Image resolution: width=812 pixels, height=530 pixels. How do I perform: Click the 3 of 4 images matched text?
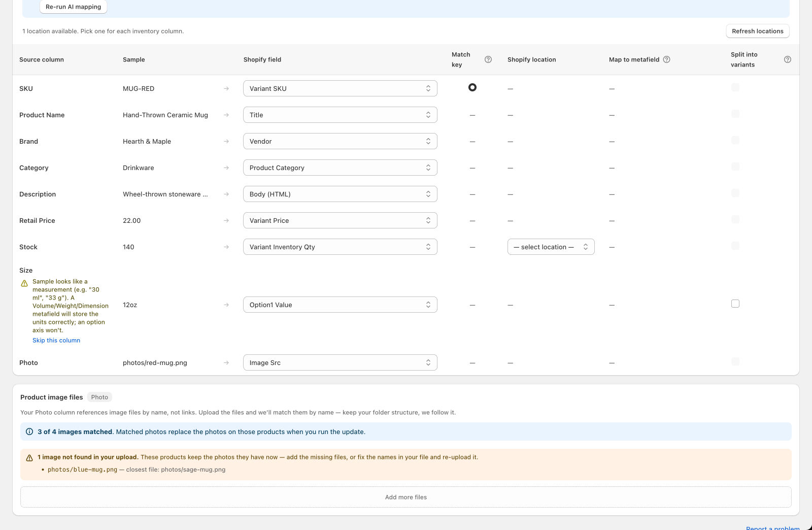(x=75, y=432)
